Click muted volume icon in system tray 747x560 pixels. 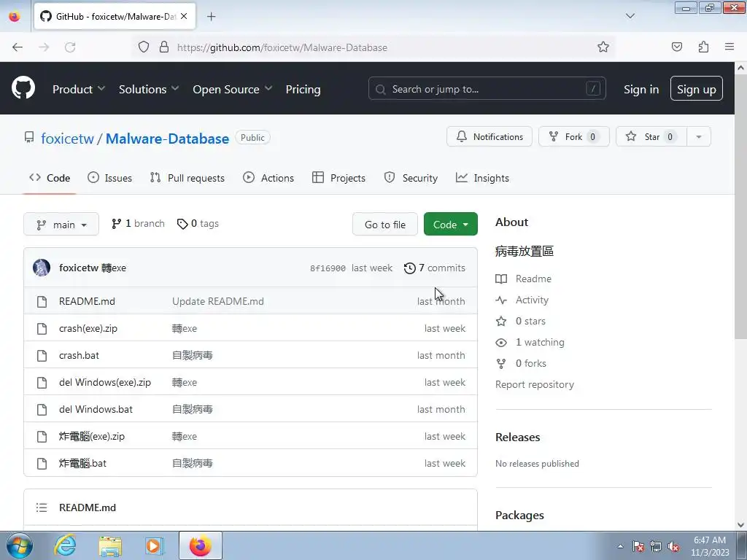click(673, 546)
